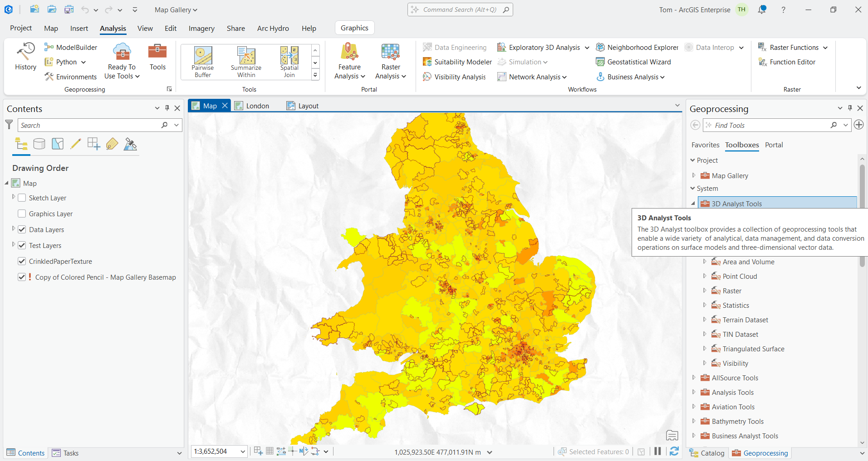Toggle the Test Layers checkbox

(22, 245)
